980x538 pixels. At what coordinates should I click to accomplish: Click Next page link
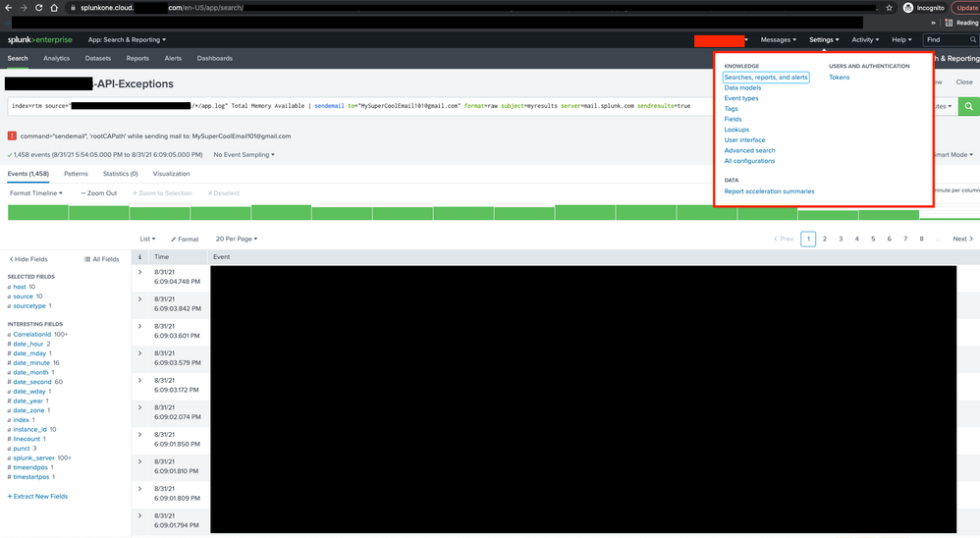click(962, 239)
